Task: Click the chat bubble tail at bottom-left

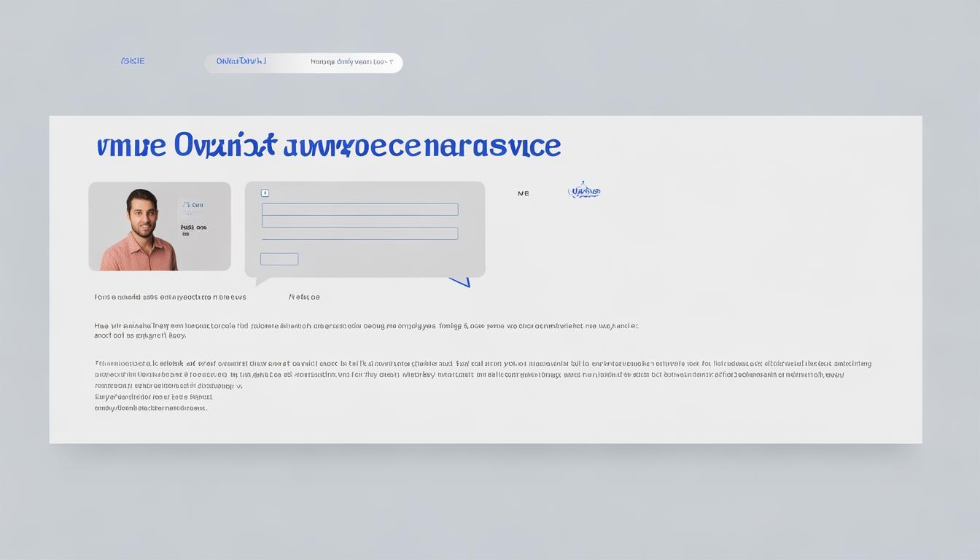Action: coord(262,281)
